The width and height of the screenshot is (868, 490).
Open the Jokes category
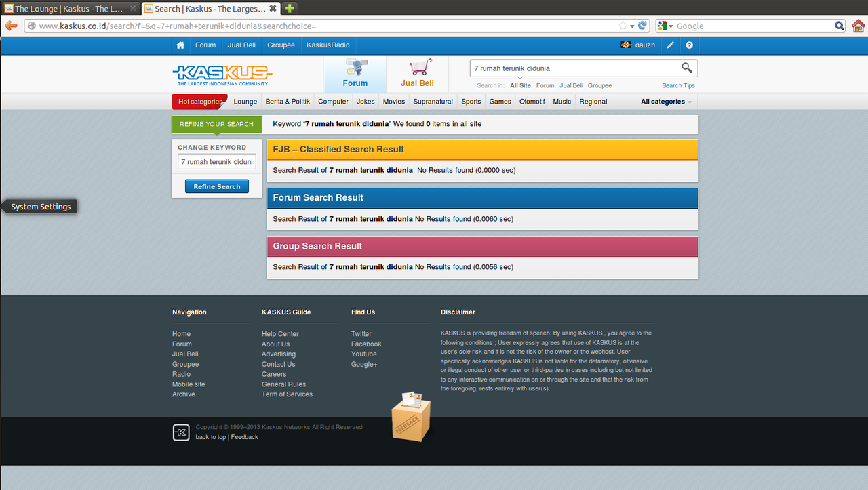366,102
